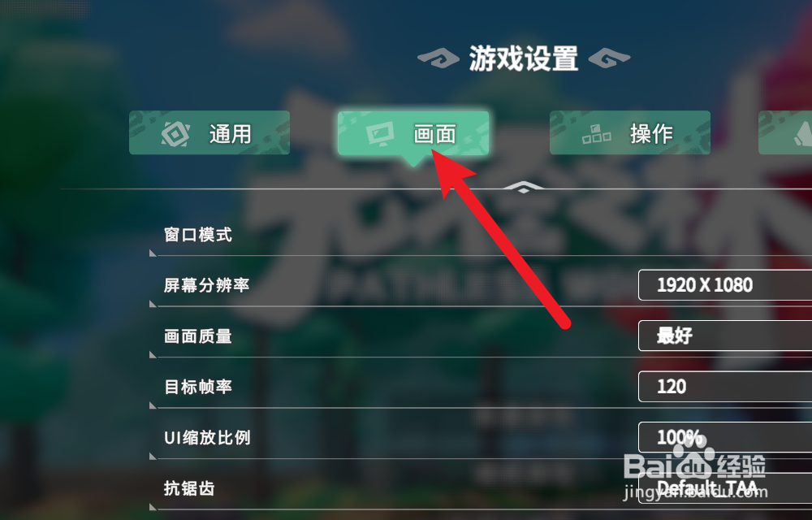The width and height of the screenshot is (812, 520).
Task: Open the UI scale dropdown showing 100%
Action: (x=725, y=437)
